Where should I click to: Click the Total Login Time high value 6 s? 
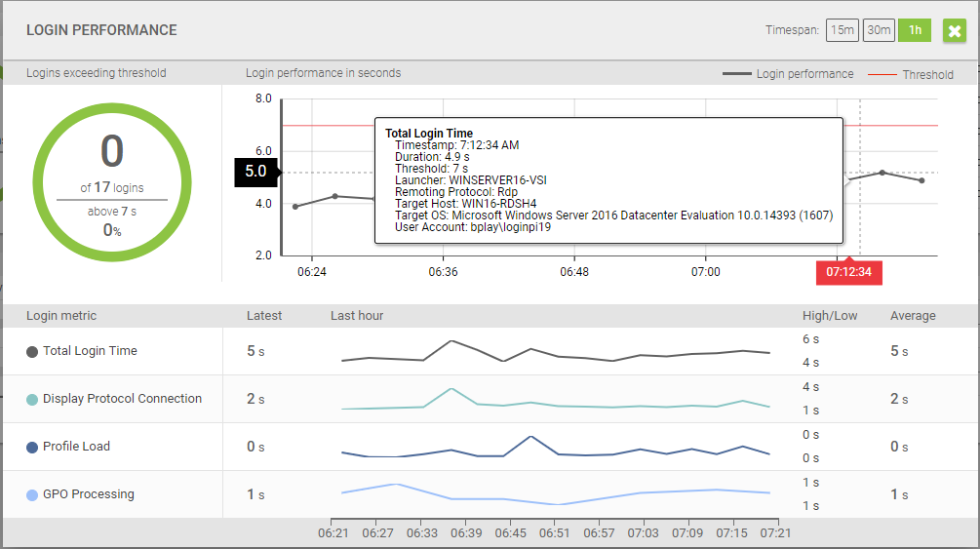[x=810, y=339]
